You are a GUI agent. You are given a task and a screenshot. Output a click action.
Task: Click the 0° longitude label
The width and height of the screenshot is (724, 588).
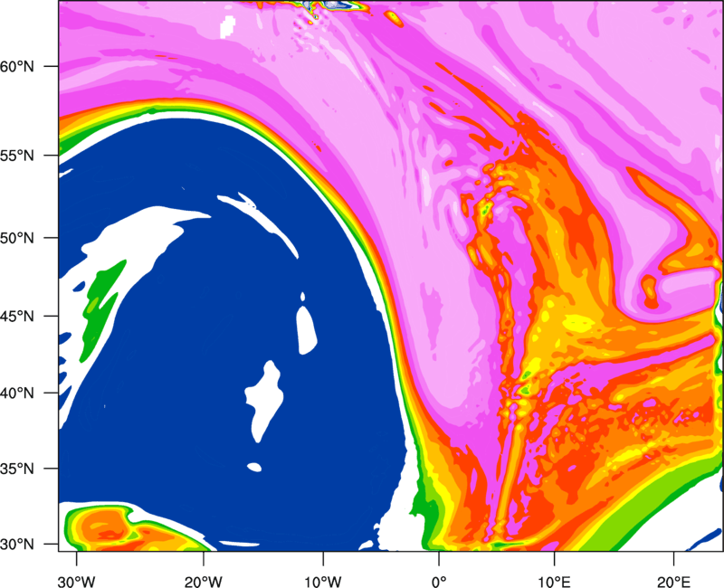coord(439,582)
